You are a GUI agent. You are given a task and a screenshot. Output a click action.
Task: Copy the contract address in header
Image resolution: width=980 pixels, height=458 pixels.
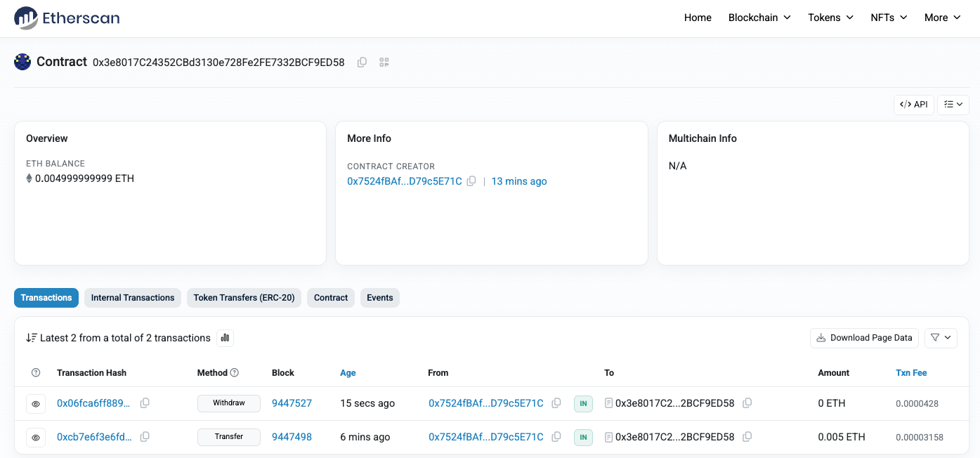pos(362,63)
